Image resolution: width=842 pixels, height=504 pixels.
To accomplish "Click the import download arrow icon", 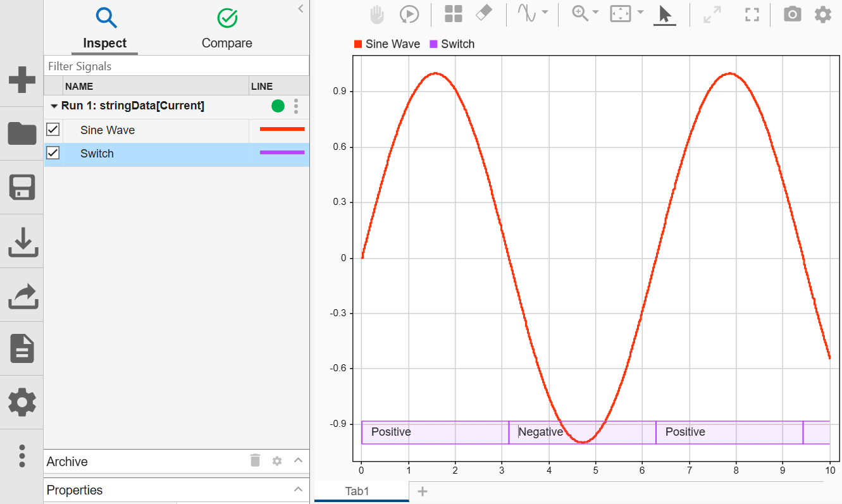I will [23, 242].
